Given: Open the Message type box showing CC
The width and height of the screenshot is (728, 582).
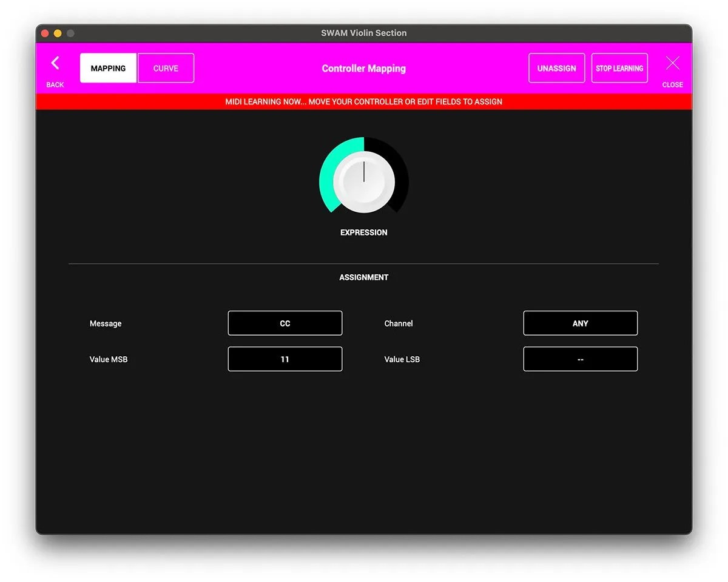Looking at the screenshot, I should tap(285, 323).
